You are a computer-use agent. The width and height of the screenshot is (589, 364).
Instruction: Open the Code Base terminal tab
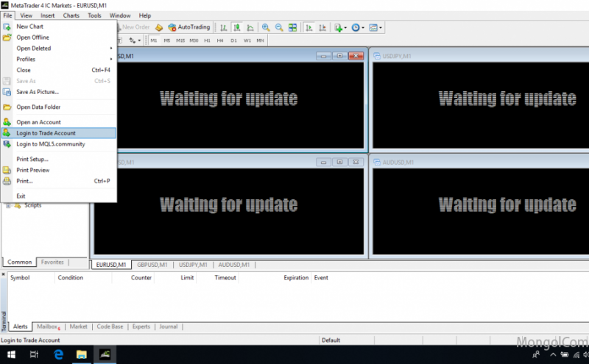[110, 326]
